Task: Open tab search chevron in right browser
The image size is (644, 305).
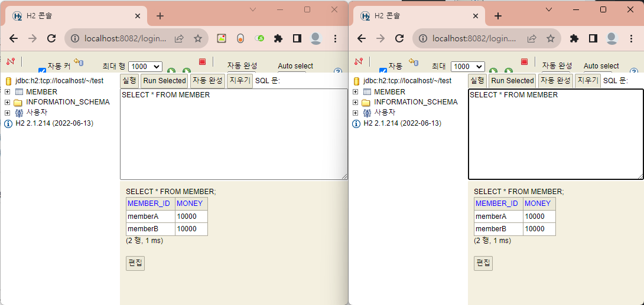Action: (x=548, y=9)
